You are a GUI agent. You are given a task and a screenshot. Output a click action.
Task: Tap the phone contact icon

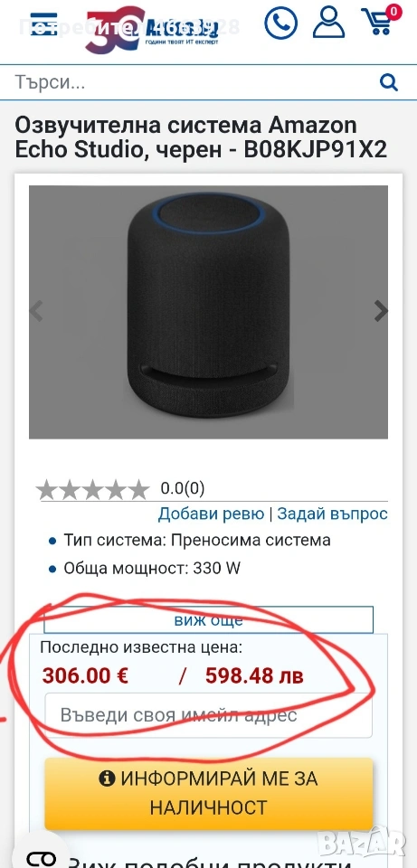[x=280, y=23]
